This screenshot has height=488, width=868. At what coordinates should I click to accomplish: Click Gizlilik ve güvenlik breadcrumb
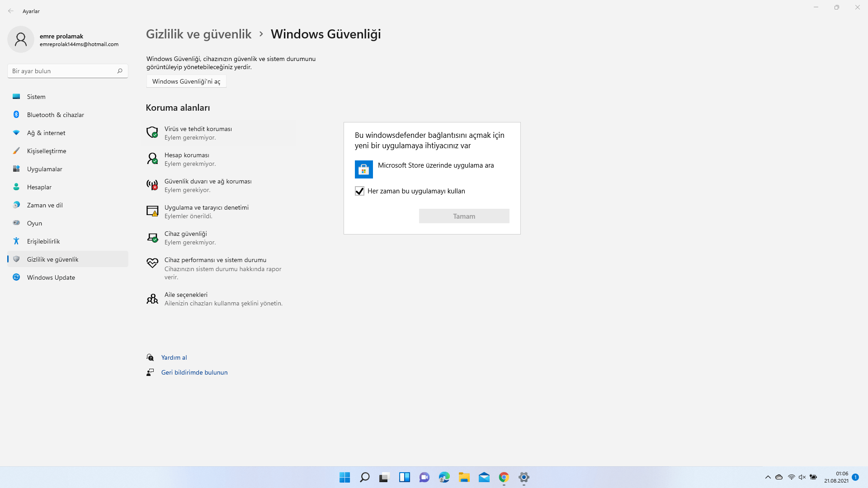198,34
